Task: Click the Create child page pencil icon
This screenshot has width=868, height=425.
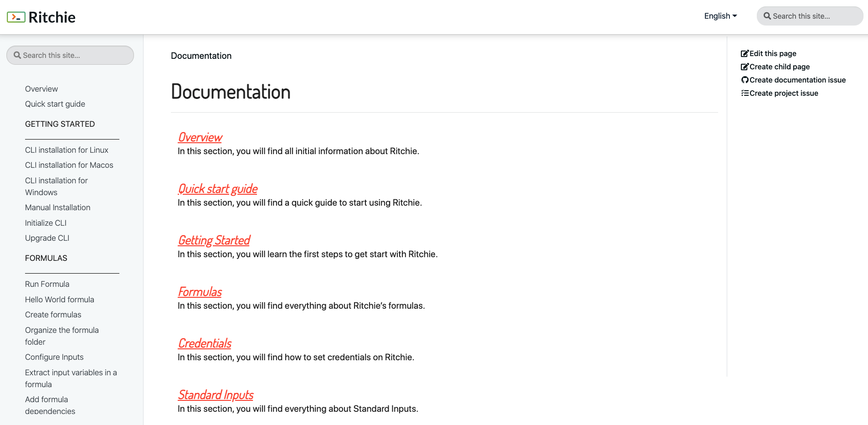Action: 745,67
